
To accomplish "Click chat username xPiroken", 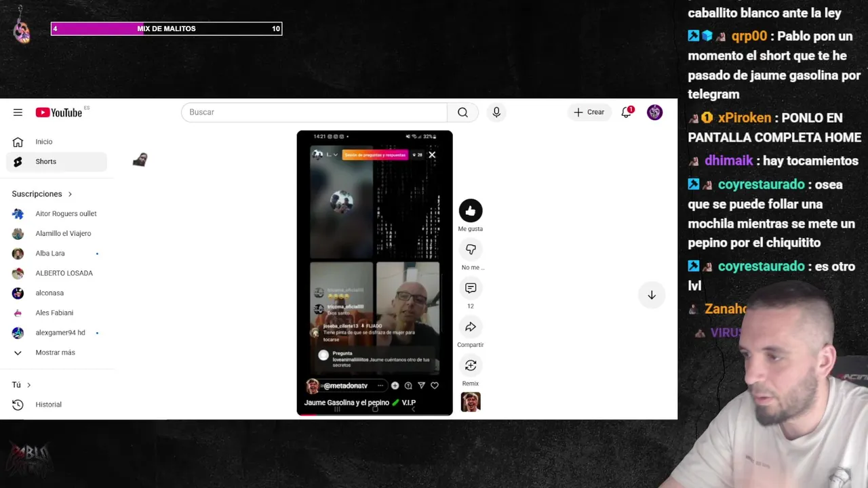I will 745,118.
